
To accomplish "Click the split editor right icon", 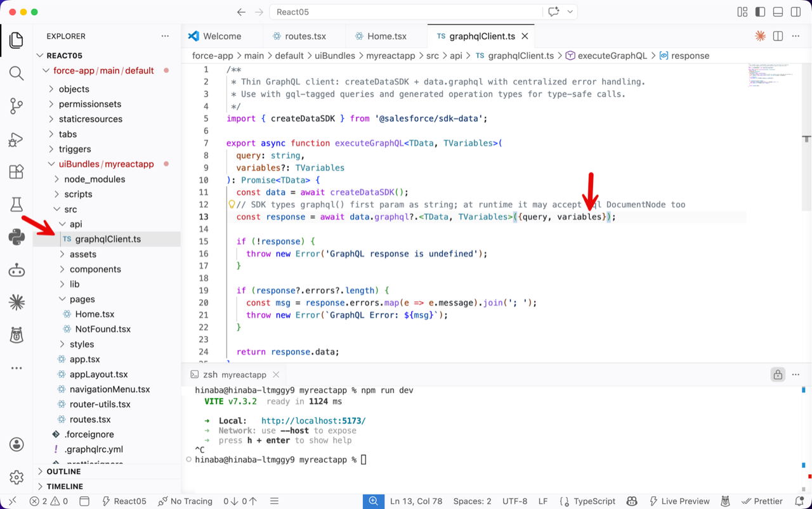I will tap(778, 36).
